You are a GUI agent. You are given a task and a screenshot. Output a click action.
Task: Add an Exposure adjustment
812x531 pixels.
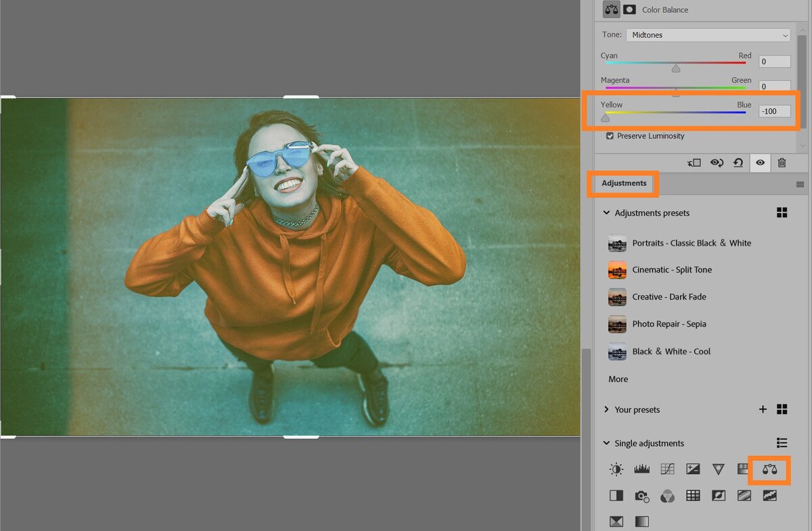(x=693, y=469)
